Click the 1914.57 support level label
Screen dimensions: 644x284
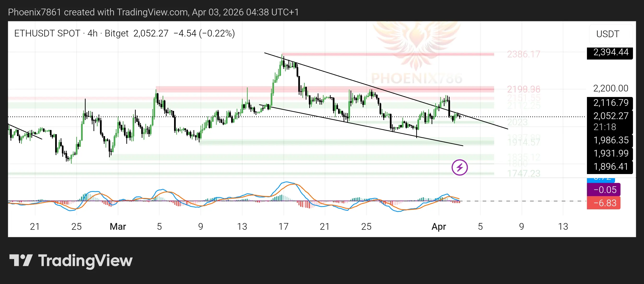tap(523, 142)
